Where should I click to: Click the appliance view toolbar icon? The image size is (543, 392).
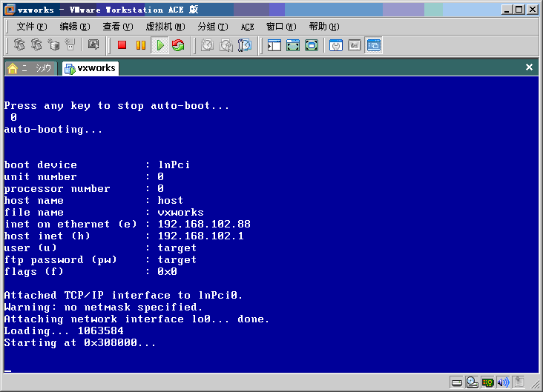click(355, 45)
